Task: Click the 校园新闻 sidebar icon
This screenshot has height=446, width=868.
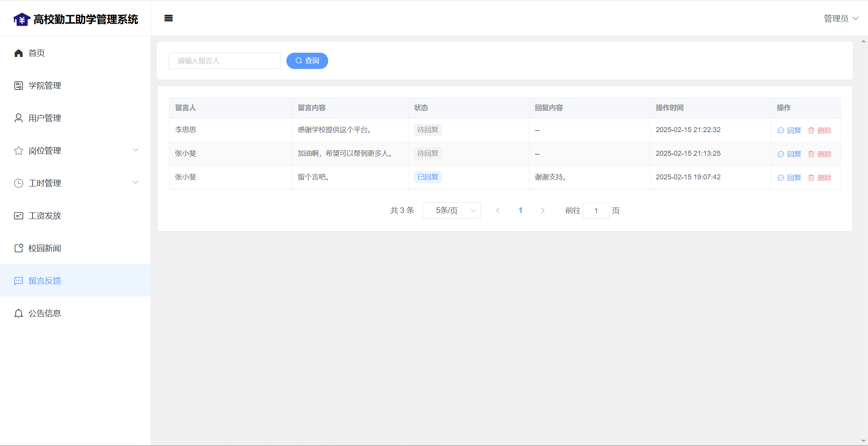Action: [19, 248]
